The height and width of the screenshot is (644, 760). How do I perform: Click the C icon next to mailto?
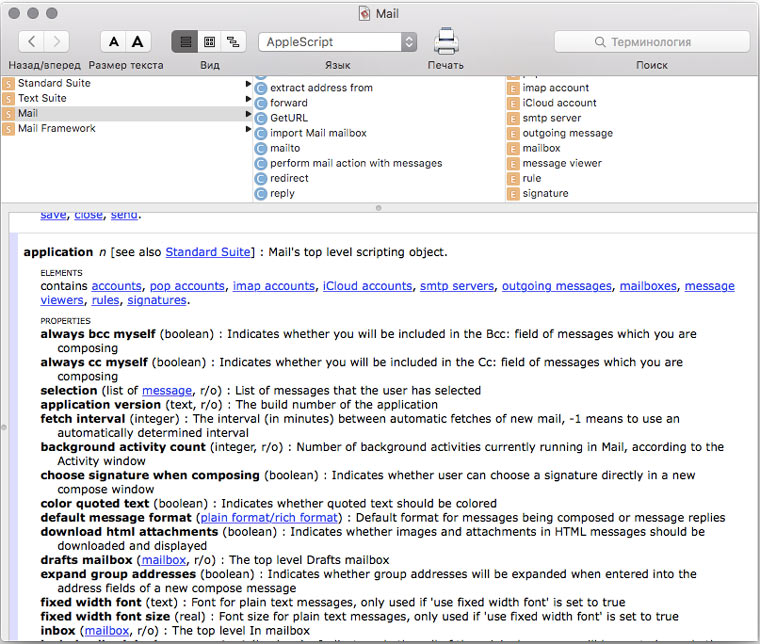point(261,148)
